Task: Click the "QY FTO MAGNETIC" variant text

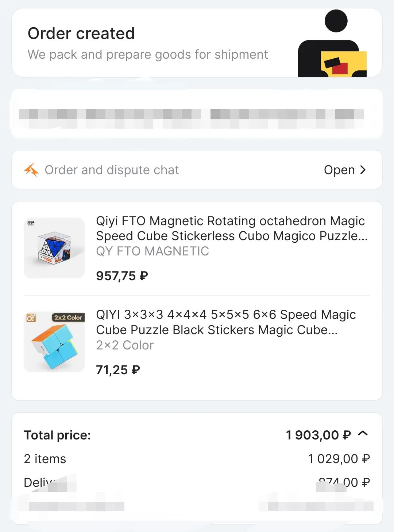Action: point(152,251)
